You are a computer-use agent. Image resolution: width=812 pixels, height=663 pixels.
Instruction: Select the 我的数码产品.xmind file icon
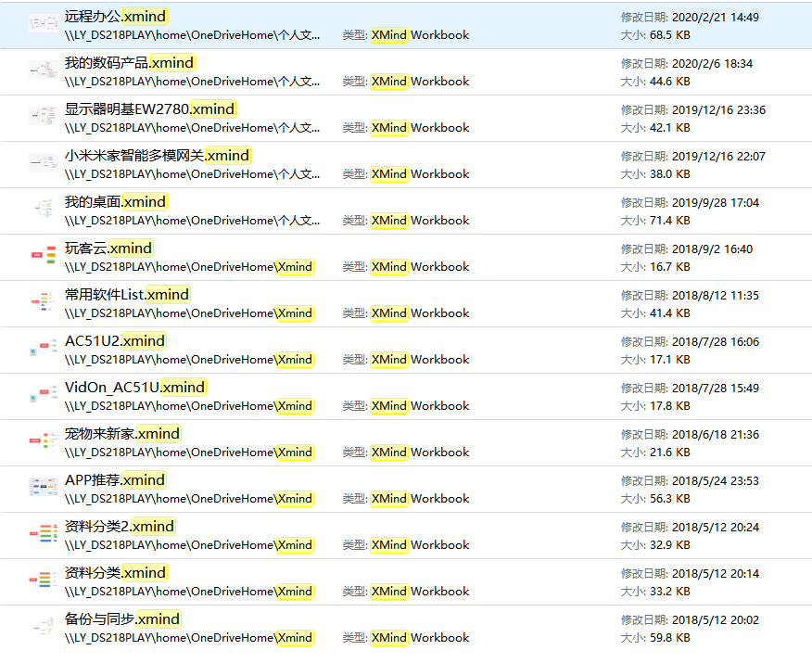tap(44, 70)
